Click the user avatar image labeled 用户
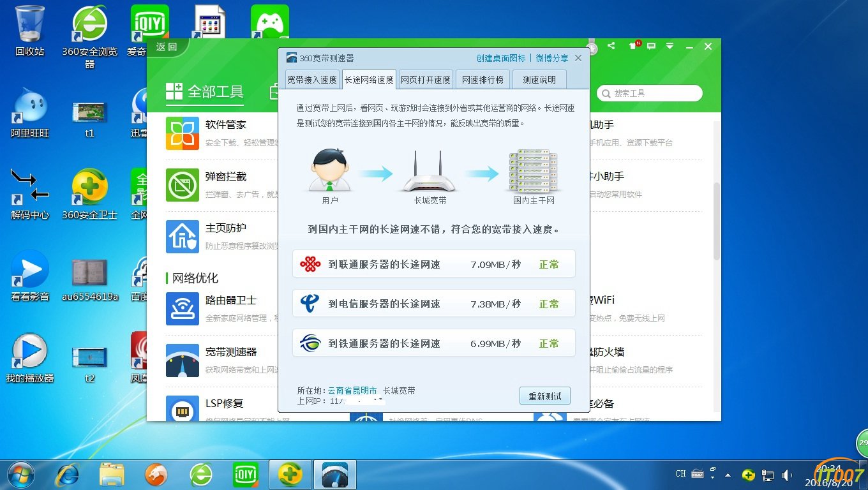The image size is (868, 490). [x=330, y=170]
